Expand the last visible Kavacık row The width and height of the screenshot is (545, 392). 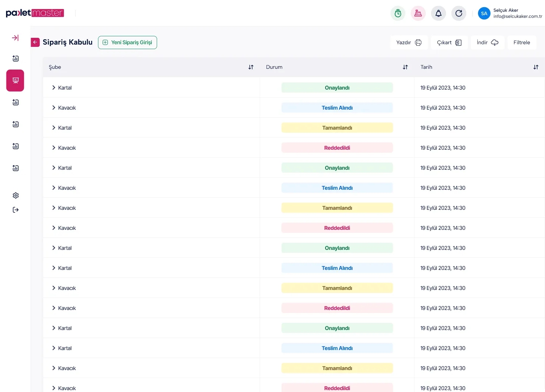point(54,388)
